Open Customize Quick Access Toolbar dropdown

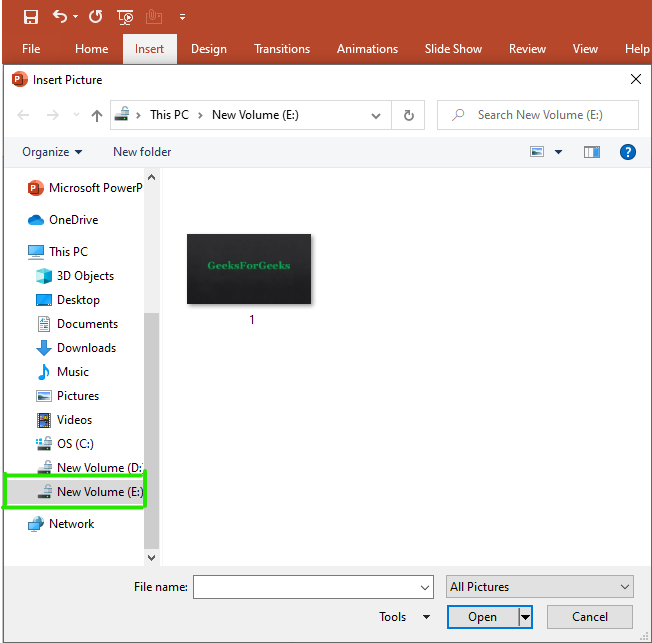(x=182, y=17)
